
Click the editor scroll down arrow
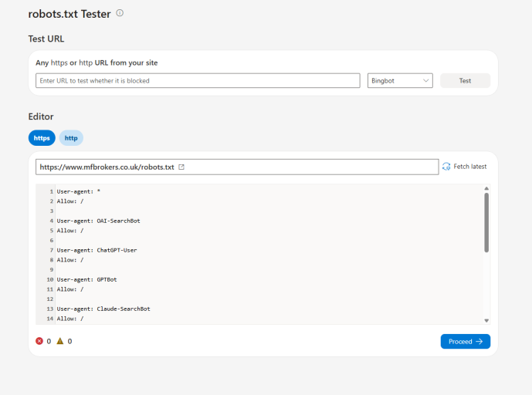pos(486,320)
